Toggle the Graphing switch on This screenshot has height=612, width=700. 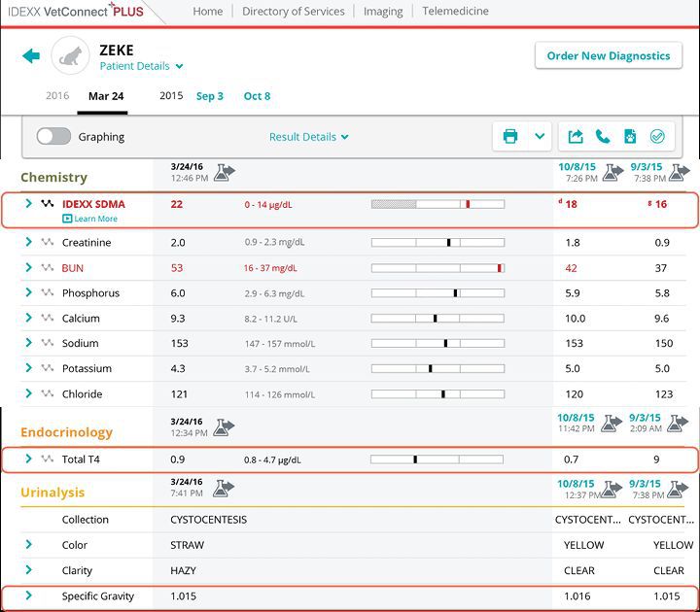point(53,137)
